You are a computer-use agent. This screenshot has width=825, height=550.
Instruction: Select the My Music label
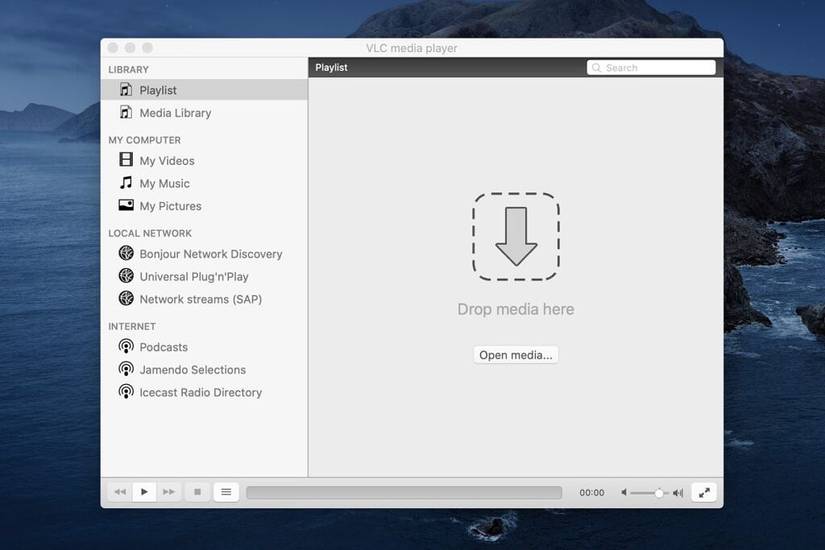tap(165, 184)
